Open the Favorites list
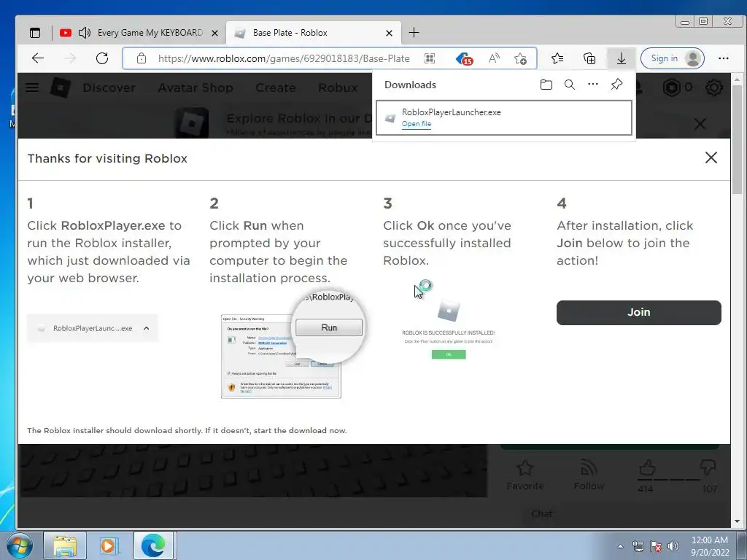Image resolution: width=747 pixels, height=560 pixels. coord(557,58)
